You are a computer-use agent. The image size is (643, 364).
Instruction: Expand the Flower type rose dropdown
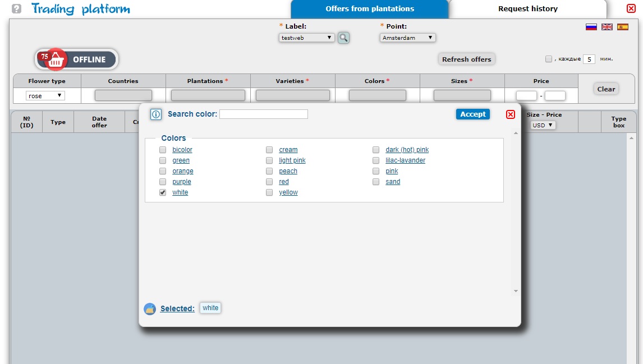click(45, 96)
